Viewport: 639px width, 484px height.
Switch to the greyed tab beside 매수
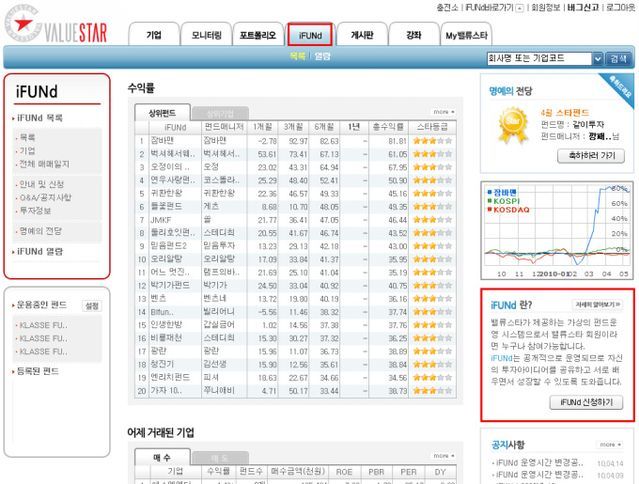tap(220, 458)
